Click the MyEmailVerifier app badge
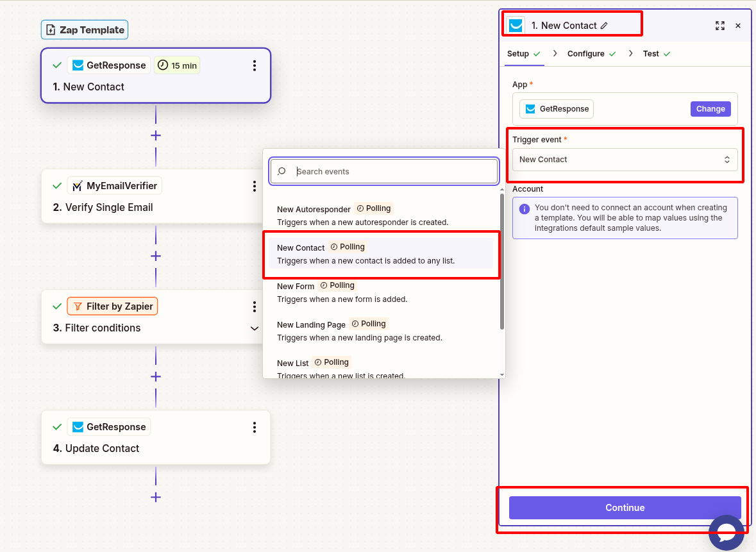756x552 pixels. coord(115,186)
